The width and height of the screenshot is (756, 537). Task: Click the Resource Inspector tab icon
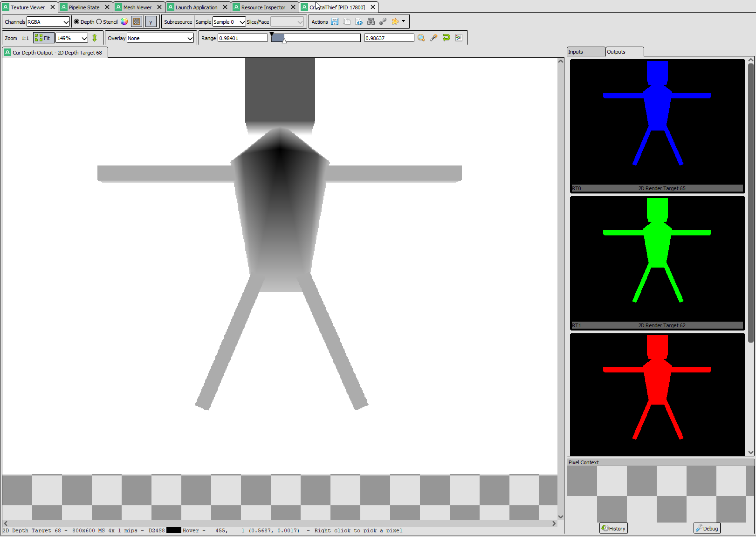click(x=236, y=7)
